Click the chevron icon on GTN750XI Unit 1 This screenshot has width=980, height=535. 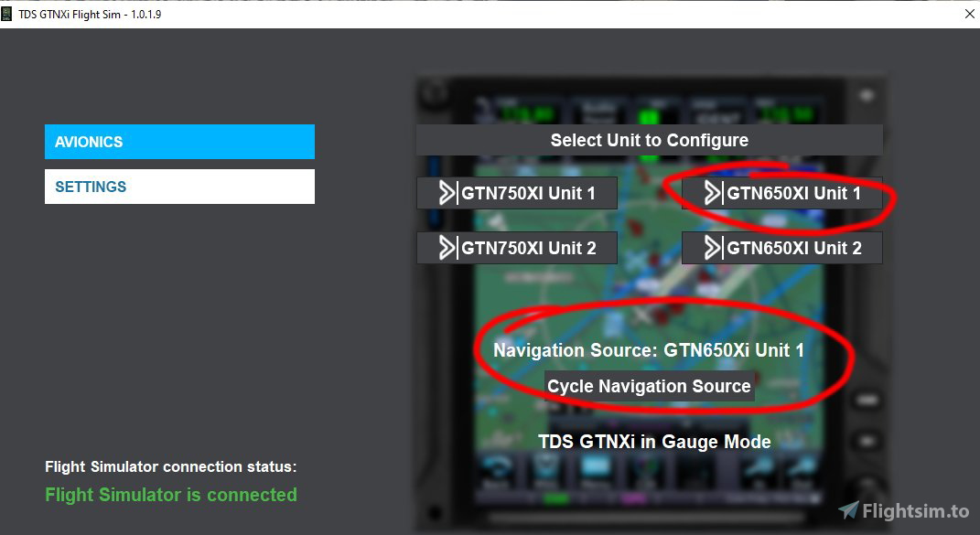(x=446, y=193)
